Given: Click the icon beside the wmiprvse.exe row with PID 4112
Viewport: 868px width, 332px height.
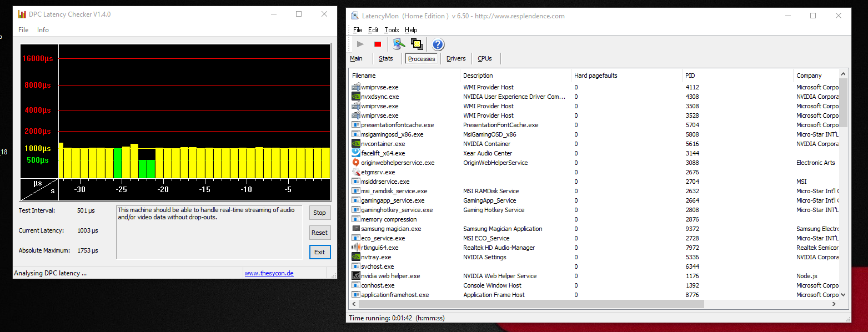Looking at the screenshot, I should pos(356,87).
